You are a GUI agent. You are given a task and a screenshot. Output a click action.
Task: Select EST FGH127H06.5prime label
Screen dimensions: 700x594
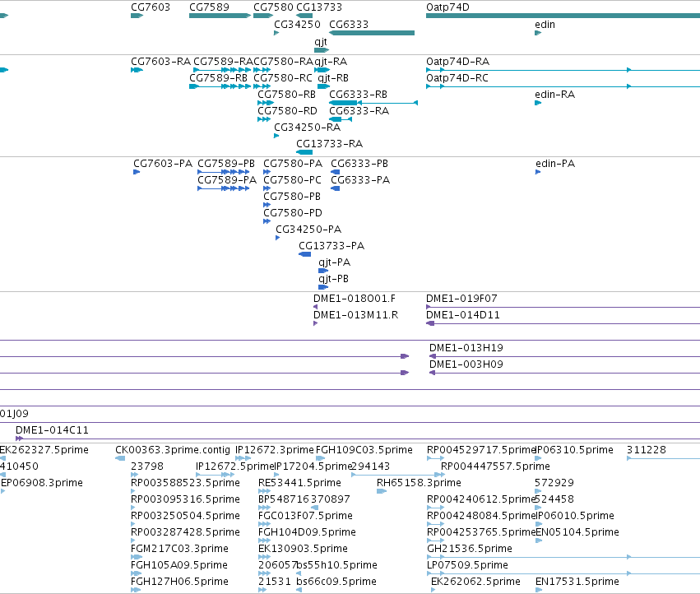coord(179,582)
